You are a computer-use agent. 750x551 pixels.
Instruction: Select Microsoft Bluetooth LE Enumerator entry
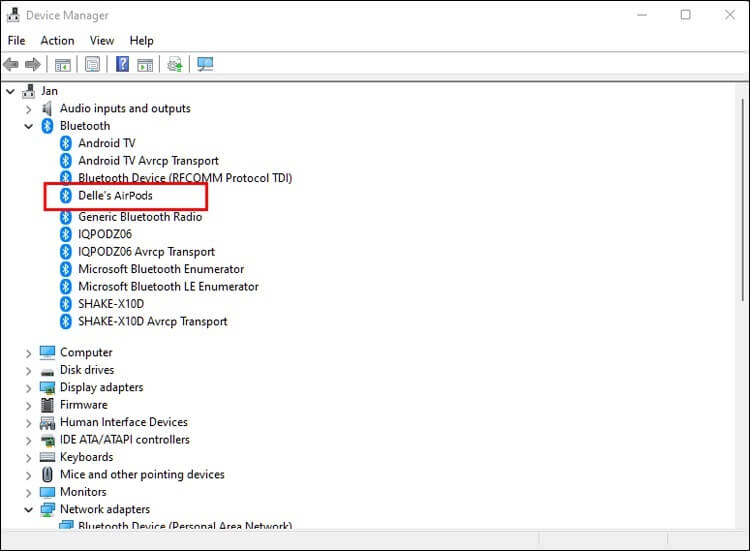[x=168, y=287]
